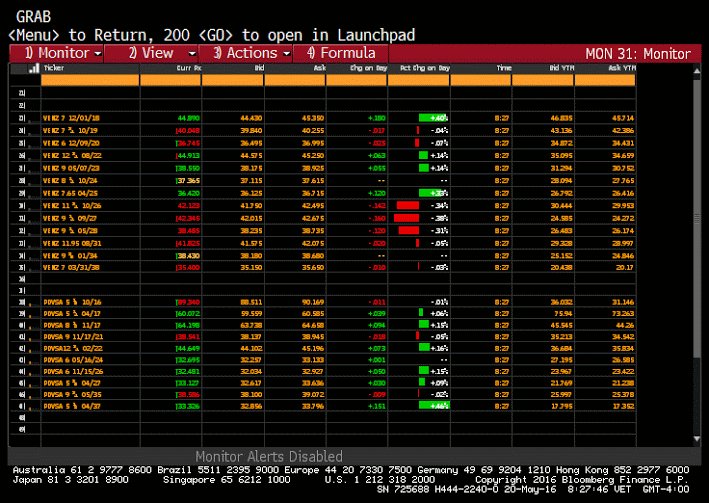This screenshot has height=503, width=709.
Task: Click the Ask column header
Action: (320, 68)
